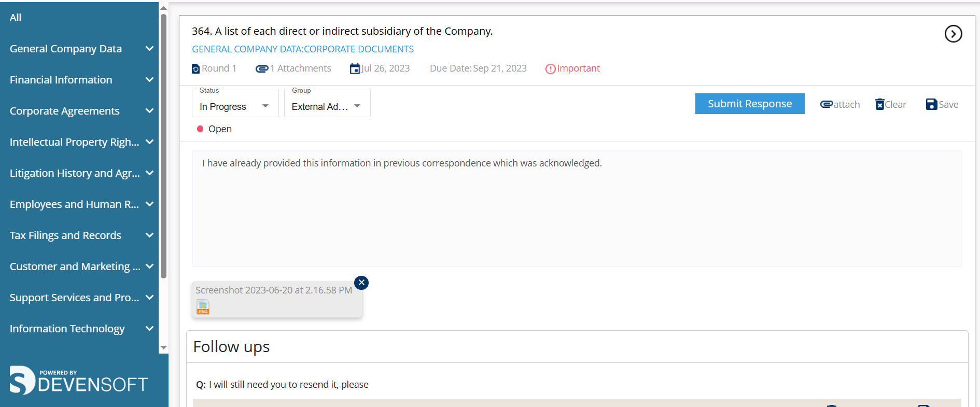
Task: Click the 1 Attachments paperclip icon
Action: (x=261, y=68)
